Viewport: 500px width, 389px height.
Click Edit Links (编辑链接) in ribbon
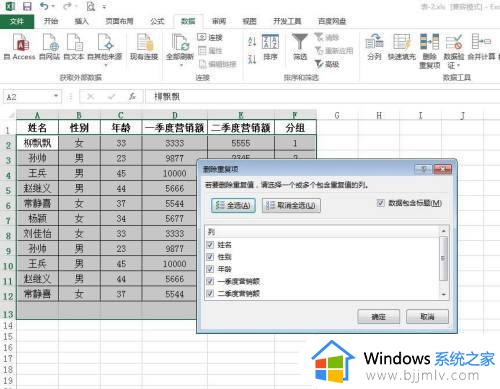[217, 64]
